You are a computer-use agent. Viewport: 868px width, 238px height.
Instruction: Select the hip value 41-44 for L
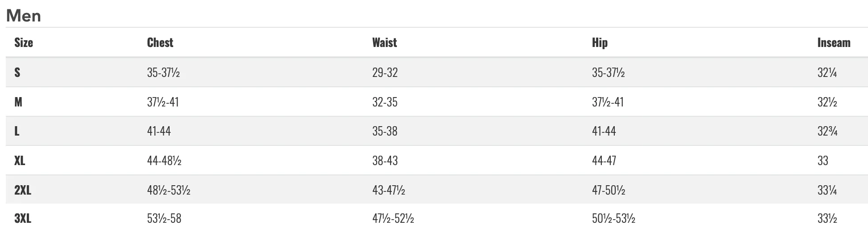click(604, 131)
